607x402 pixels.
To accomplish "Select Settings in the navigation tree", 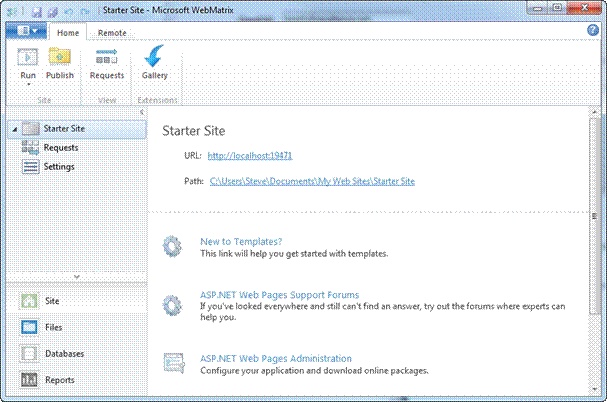I will point(59,167).
